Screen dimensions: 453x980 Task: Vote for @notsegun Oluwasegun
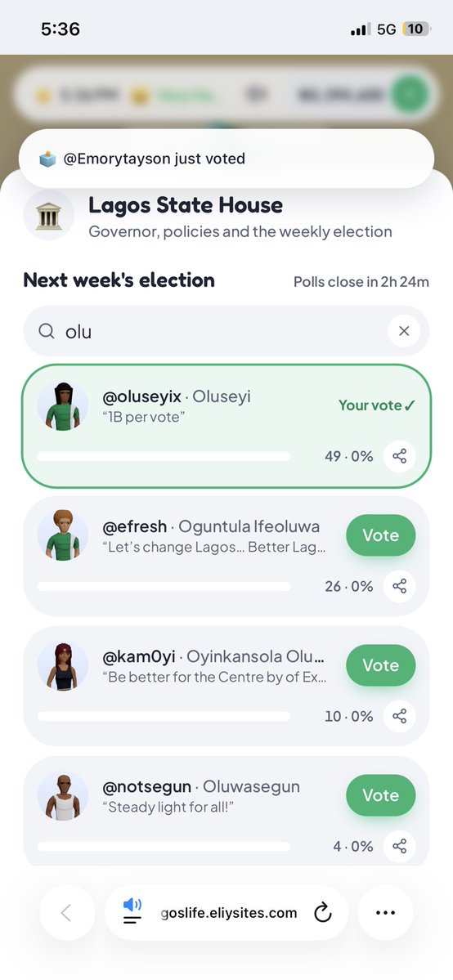380,795
